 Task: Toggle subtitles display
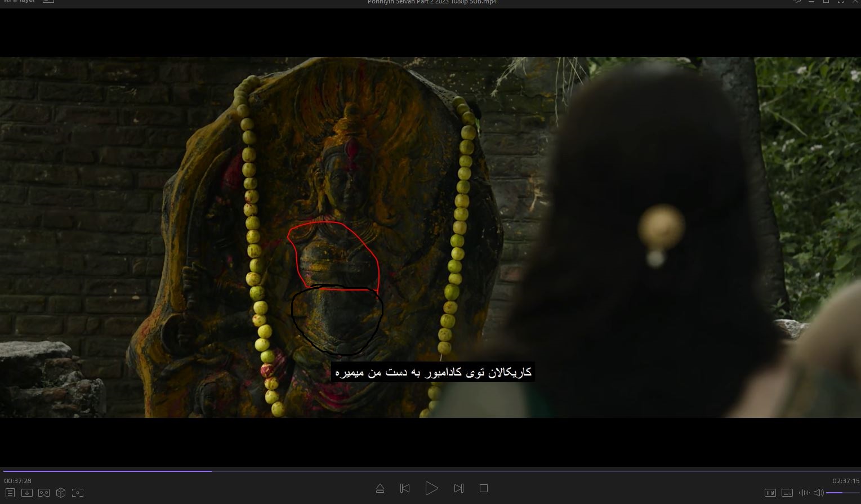pos(787,493)
